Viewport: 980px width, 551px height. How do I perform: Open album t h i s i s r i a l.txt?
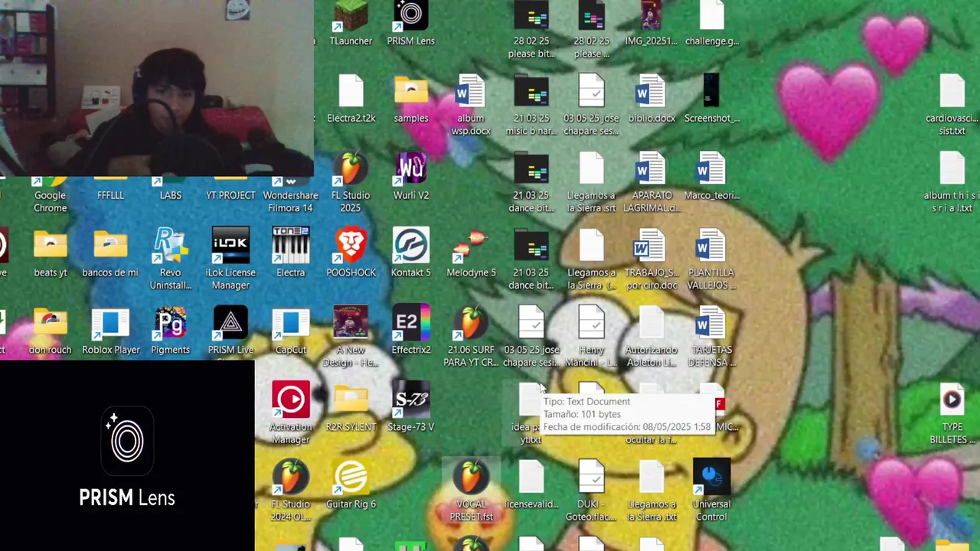coord(952,182)
